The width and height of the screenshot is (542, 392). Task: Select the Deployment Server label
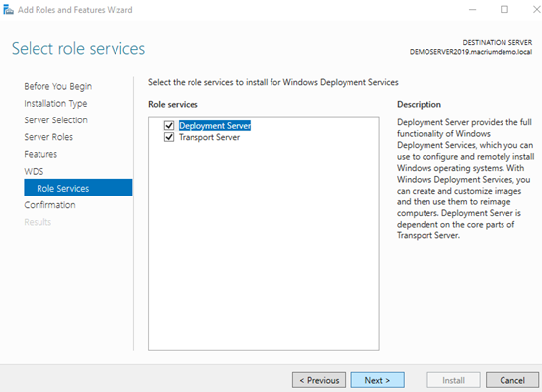point(214,126)
